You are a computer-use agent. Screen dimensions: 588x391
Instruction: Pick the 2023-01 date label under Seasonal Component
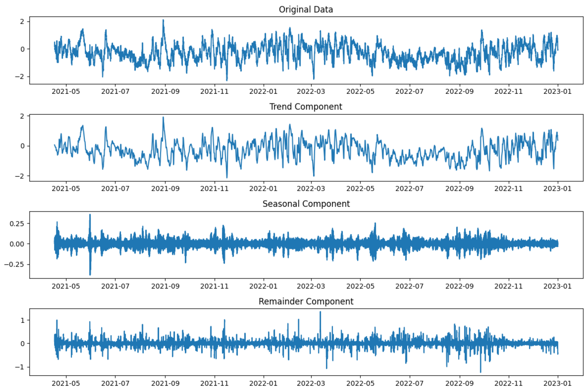557,286
